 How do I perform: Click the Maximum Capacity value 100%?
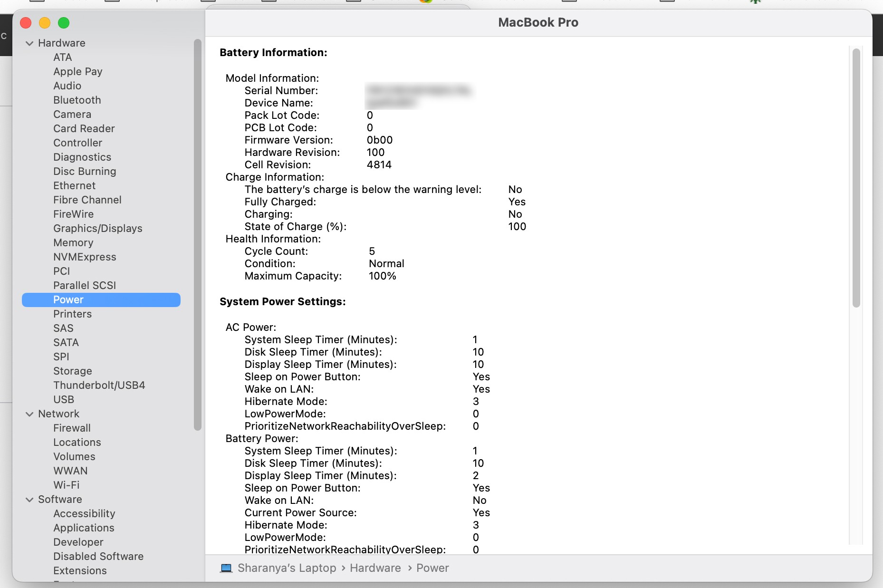pyautogui.click(x=383, y=276)
